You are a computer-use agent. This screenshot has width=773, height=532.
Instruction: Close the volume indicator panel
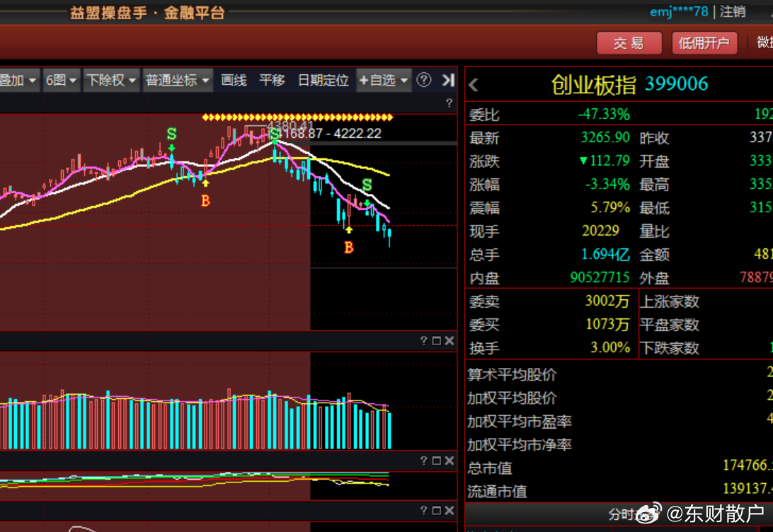pyautogui.click(x=449, y=340)
